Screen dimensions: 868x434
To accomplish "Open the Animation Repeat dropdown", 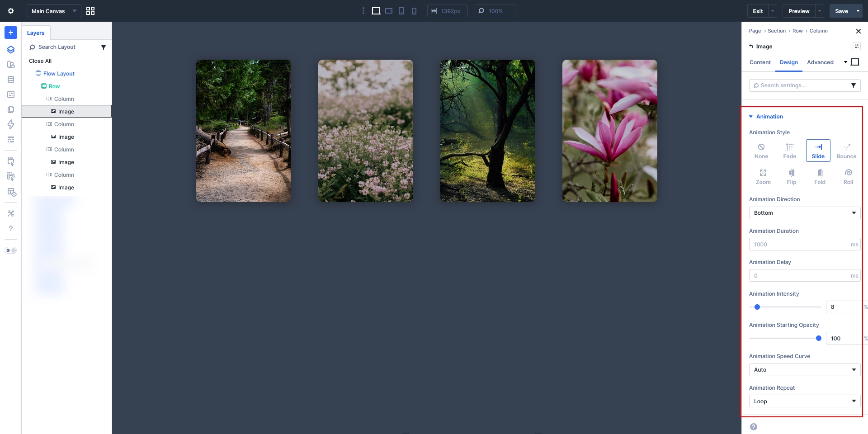I will (x=804, y=401).
